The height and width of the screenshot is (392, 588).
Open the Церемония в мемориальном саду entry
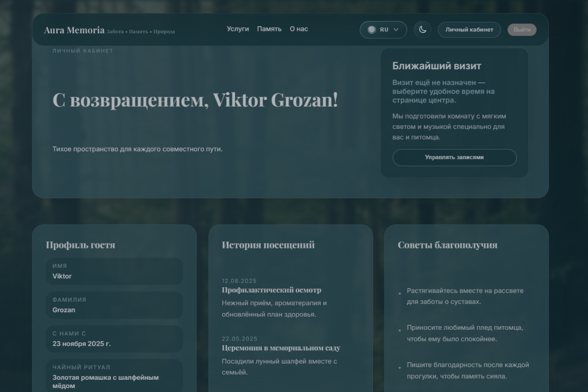point(281,348)
